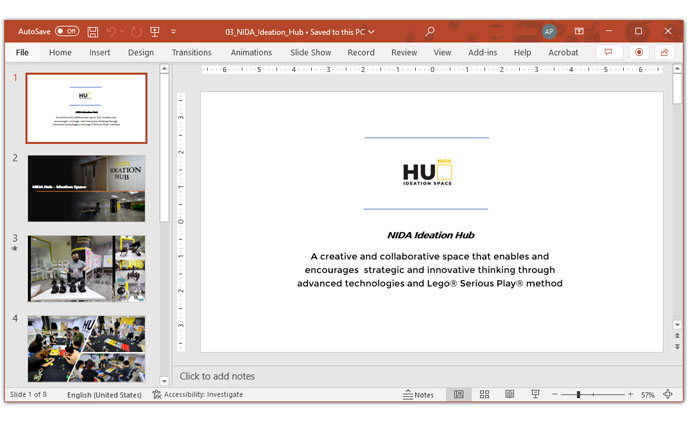Expand the file name save location chevron

[372, 32]
